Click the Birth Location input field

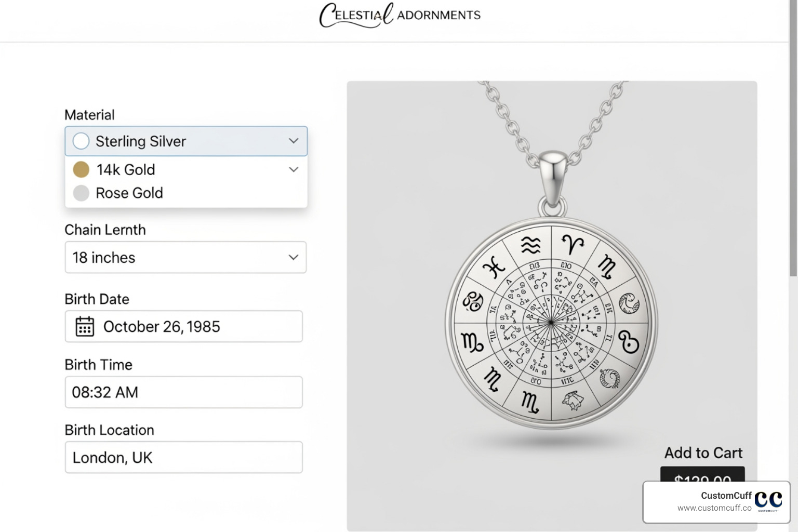[183, 458]
